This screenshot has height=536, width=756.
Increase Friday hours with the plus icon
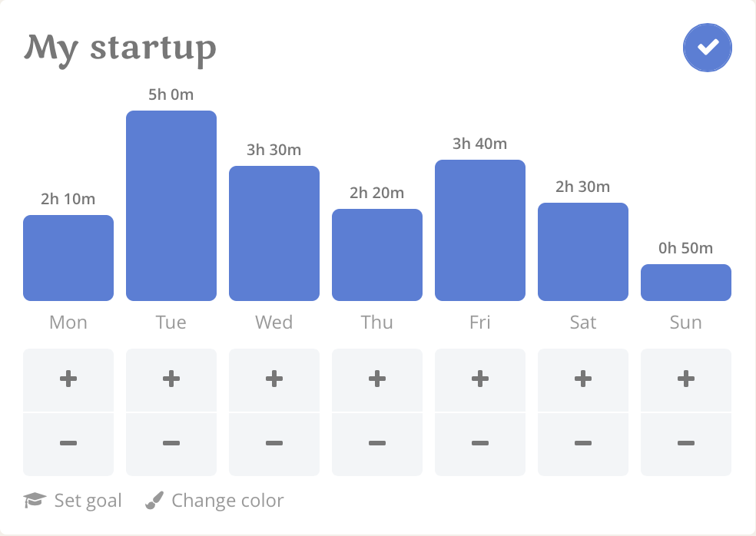[x=480, y=379]
